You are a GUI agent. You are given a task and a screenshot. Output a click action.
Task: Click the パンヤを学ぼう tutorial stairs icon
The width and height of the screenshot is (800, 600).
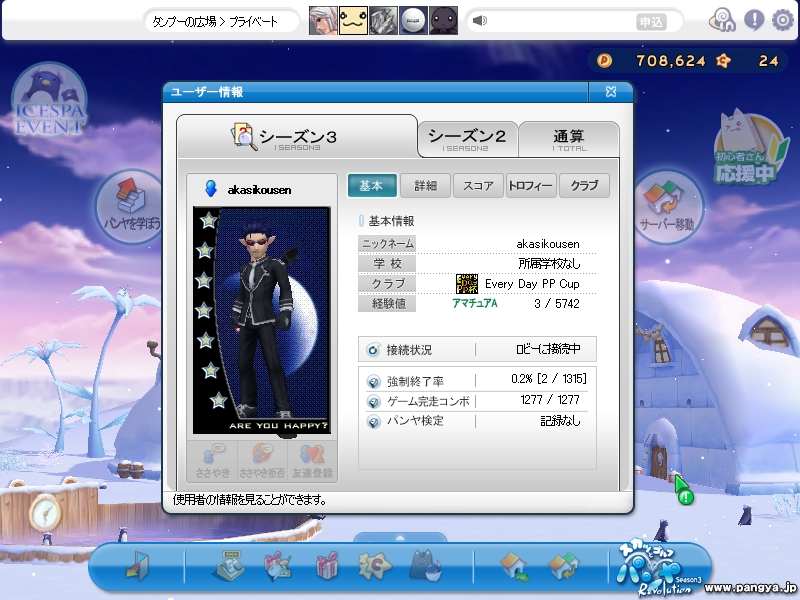point(130,206)
